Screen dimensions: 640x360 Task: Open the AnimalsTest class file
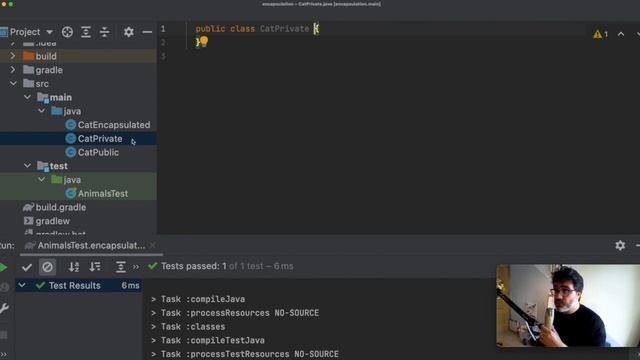coord(97,193)
